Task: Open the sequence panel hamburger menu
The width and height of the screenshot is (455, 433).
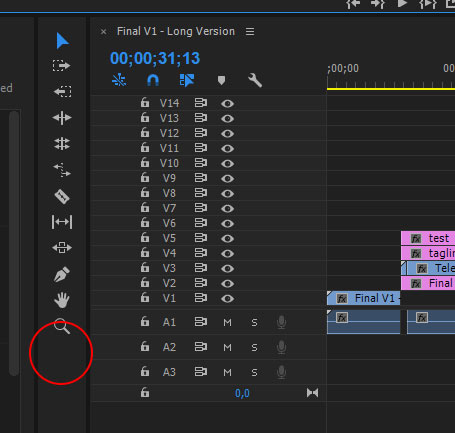Action: 250,32
